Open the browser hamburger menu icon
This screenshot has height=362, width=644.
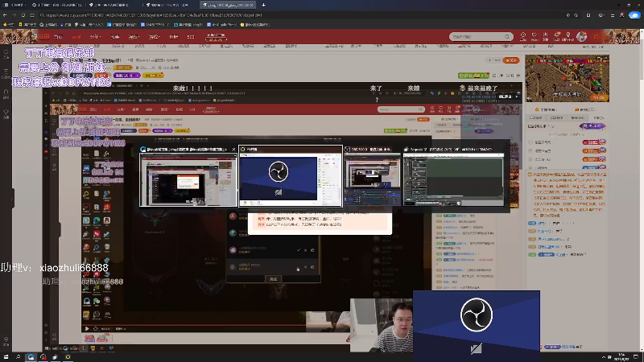(x=613, y=15)
